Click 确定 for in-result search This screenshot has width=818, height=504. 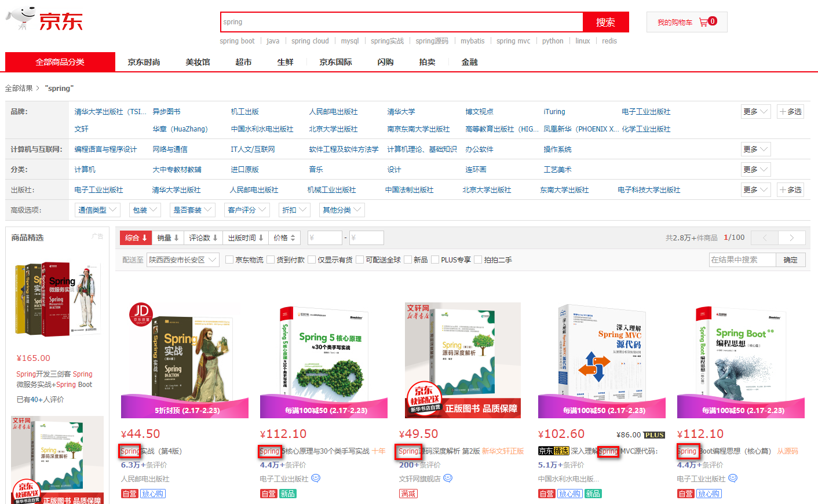click(x=790, y=260)
